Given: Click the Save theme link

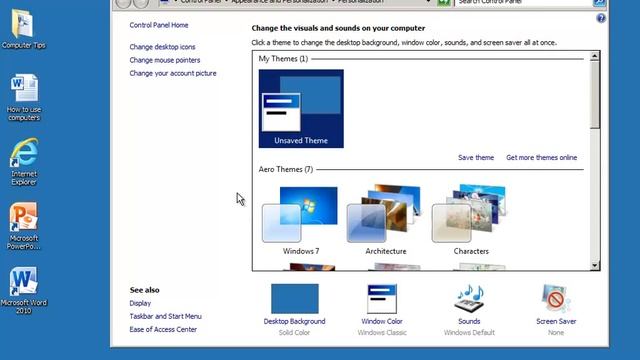Looking at the screenshot, I should [476, 158].
